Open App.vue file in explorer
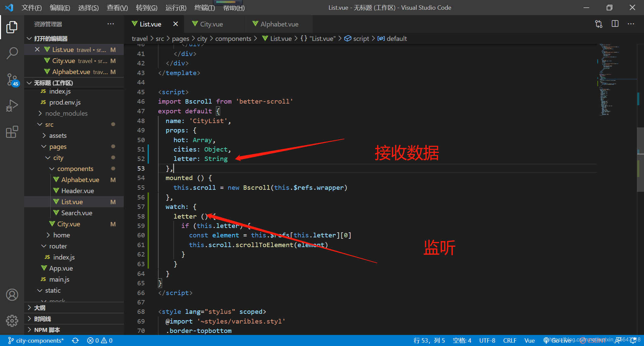This screenshot has width=644, height=346. click(61, 268)
